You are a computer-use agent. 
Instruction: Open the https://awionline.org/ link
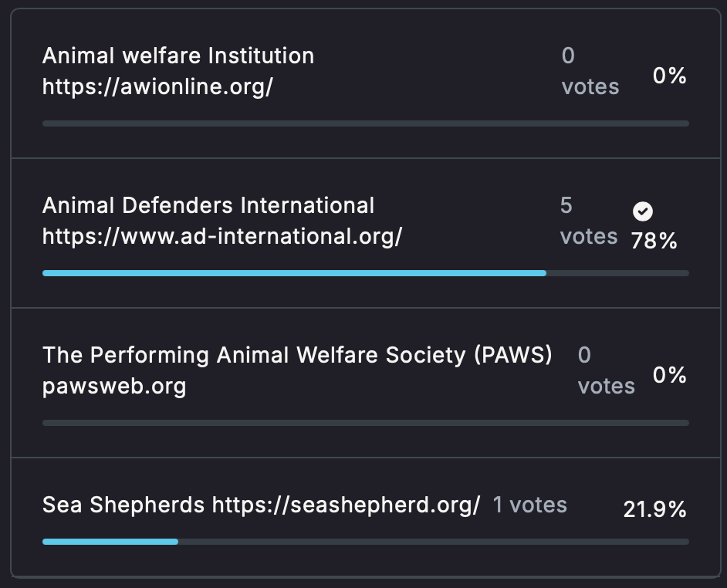[x=157, y=86]
